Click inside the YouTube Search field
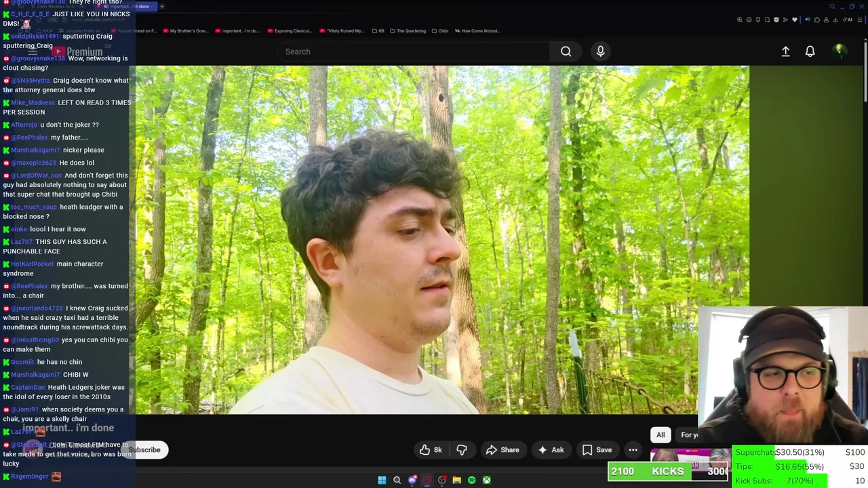 [414, 52]
